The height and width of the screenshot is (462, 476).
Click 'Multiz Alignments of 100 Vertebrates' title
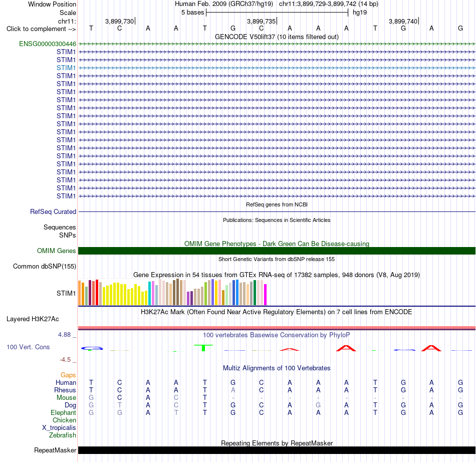277,368
